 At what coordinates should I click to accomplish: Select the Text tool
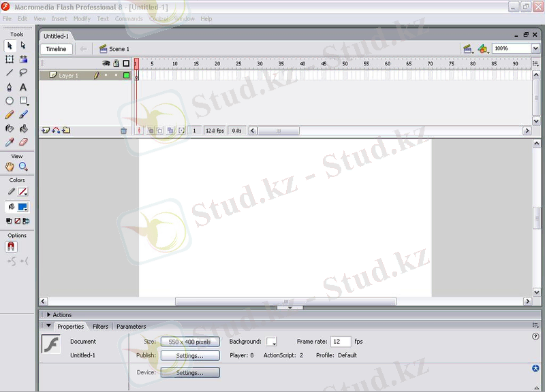(23, 87)
